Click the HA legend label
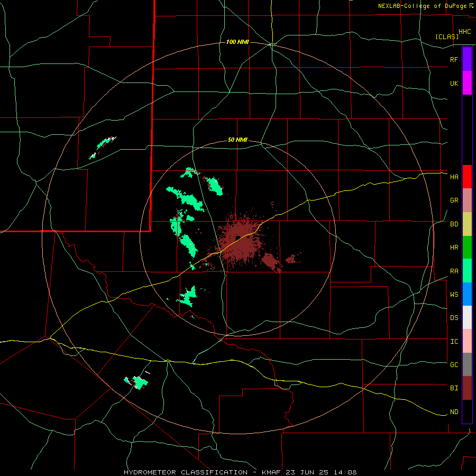This screenshot has height=476, width=476. [454, 177]
